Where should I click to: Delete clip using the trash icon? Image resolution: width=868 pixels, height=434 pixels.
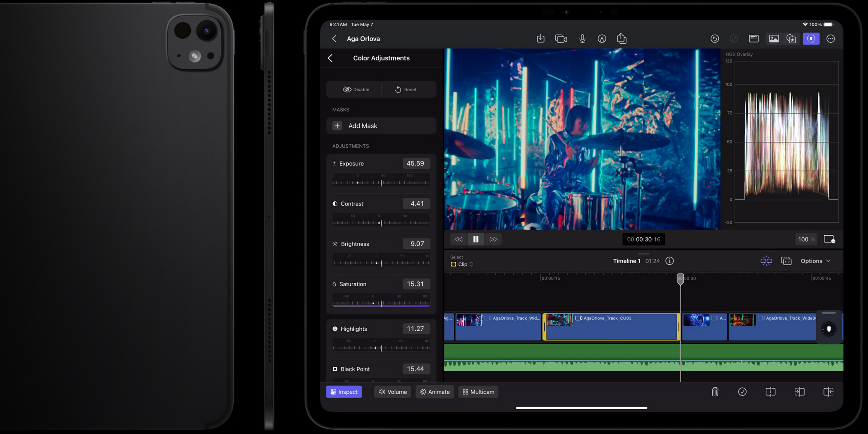pos(715,392)
